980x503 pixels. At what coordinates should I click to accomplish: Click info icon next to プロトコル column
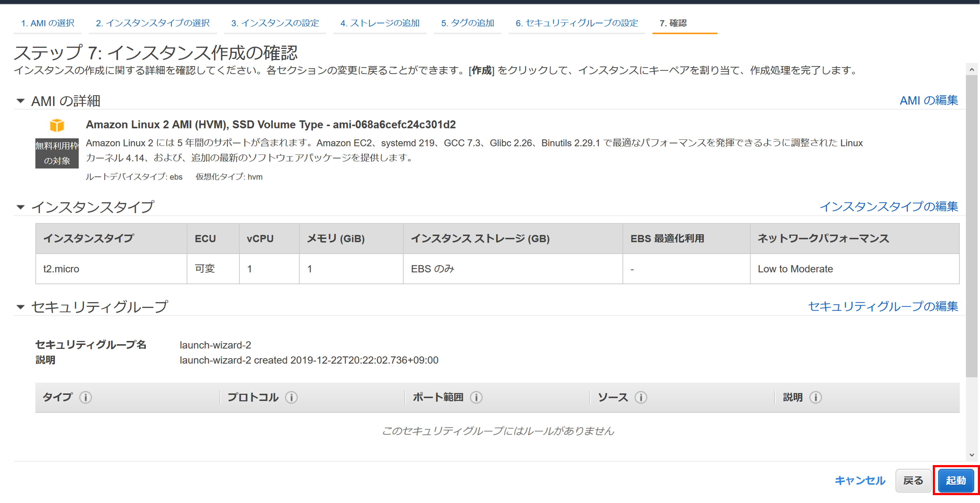291,397
